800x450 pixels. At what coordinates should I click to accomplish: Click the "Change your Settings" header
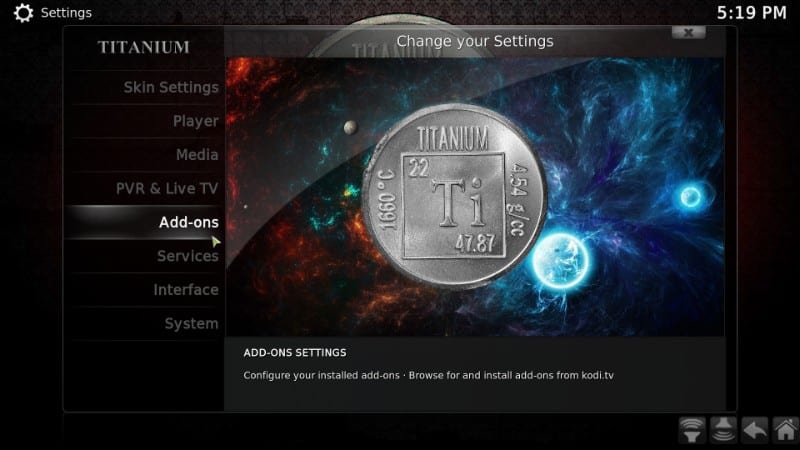474,41
